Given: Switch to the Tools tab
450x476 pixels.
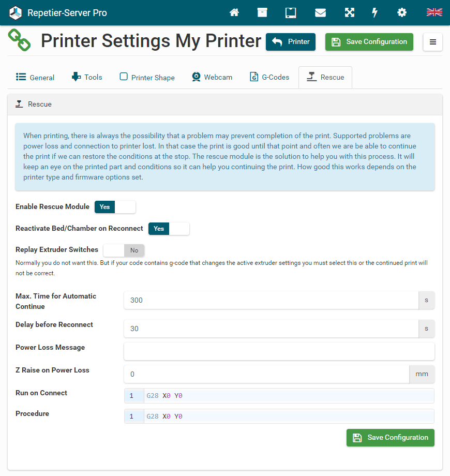Looking at the screenshot, I should [x=87, y=77].
